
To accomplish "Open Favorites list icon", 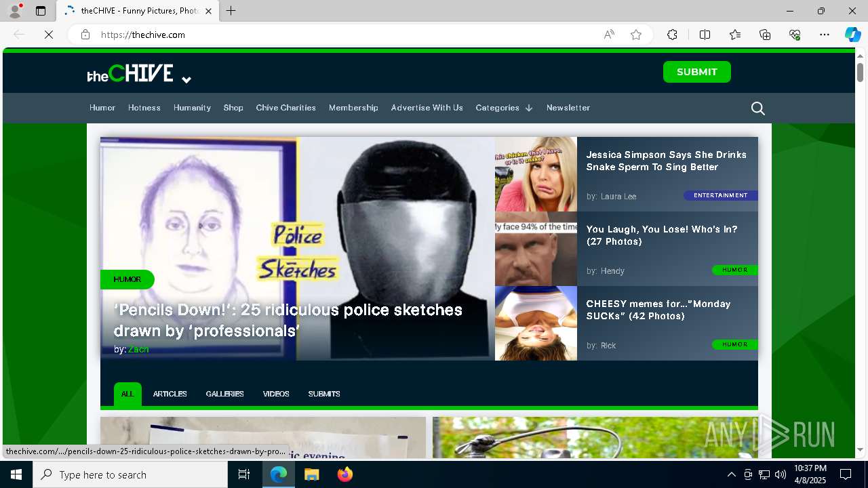I will [735, 35].
